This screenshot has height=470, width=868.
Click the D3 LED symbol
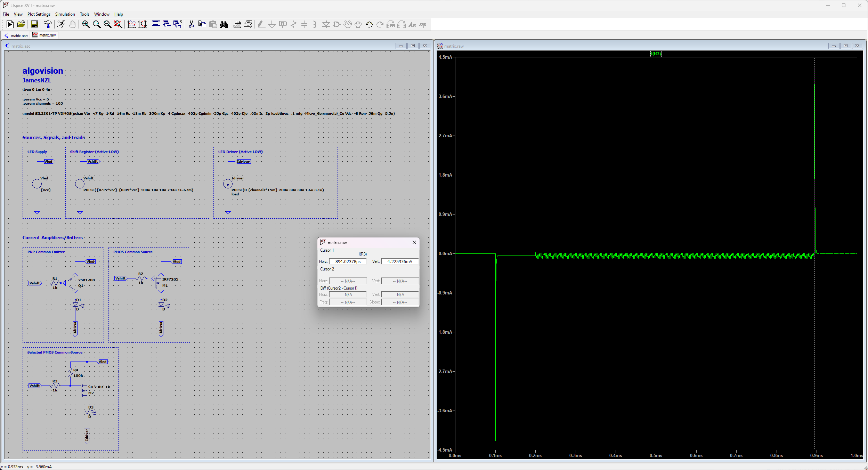(88, 412)
